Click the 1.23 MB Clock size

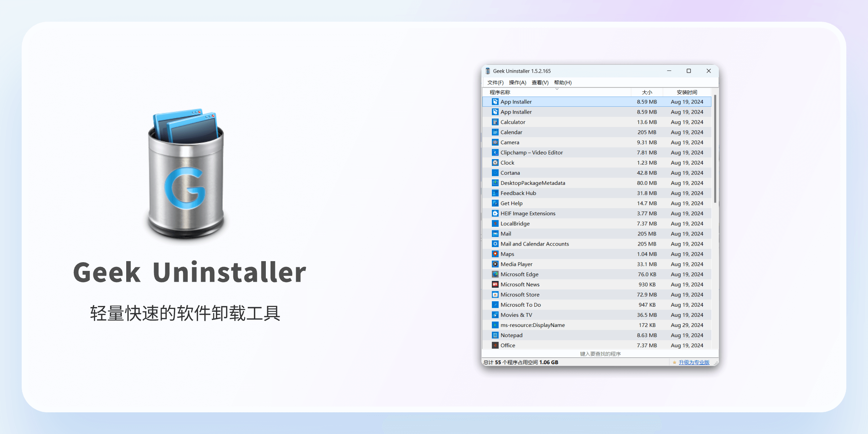coord(647,162)
